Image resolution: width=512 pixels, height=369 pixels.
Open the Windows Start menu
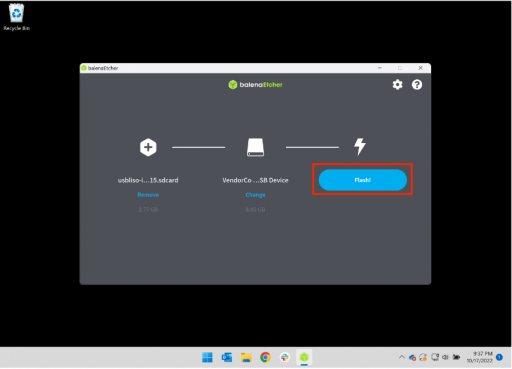[207, 357]
